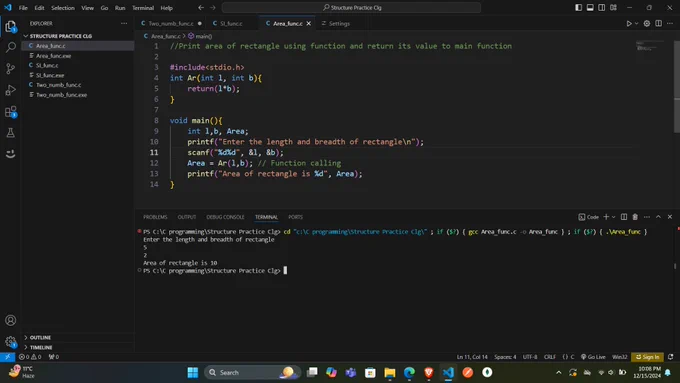Maximize the terminal panel size
The image size is (680, 383).
point(658,217)
